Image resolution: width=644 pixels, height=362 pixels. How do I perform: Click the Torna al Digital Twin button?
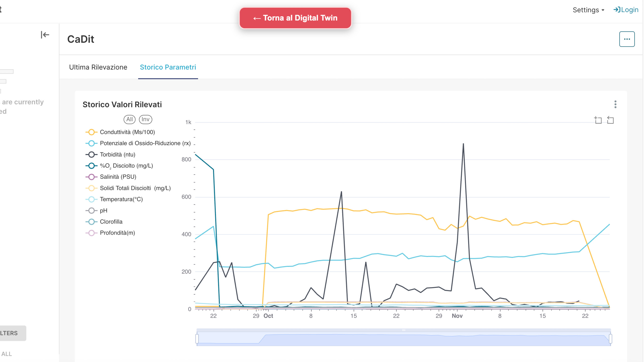point(295,18)
